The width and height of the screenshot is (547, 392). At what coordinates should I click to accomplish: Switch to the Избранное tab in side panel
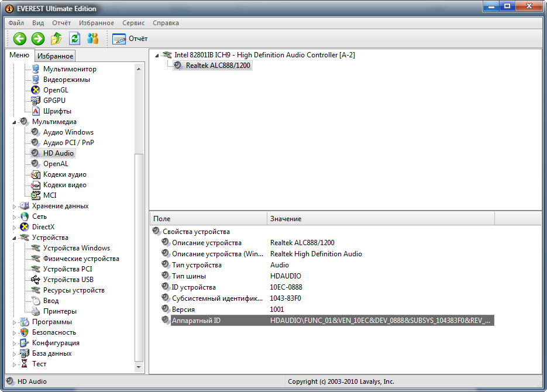(x=55, y=56)
